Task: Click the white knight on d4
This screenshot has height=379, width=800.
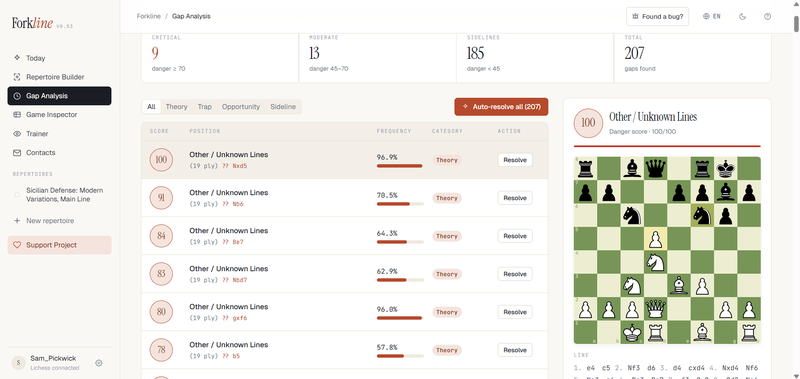Action: [x=656, y=262]
